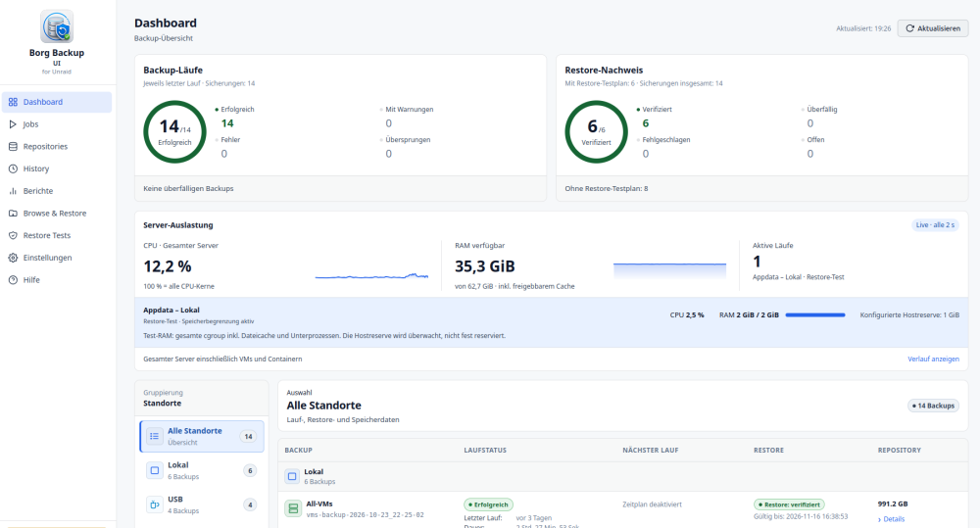Image resolution: width=980 pixels, height=528 pixels.
Task: Click the NÄCHSTER LAUF column header
Action: pos(650,450)
